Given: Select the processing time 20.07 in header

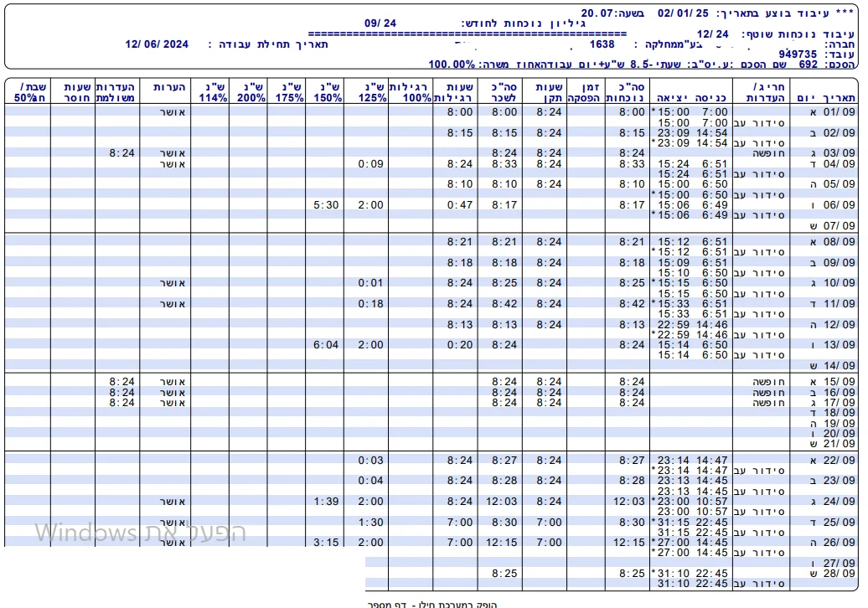Looking at the screenshot, I should coord(597,13).
